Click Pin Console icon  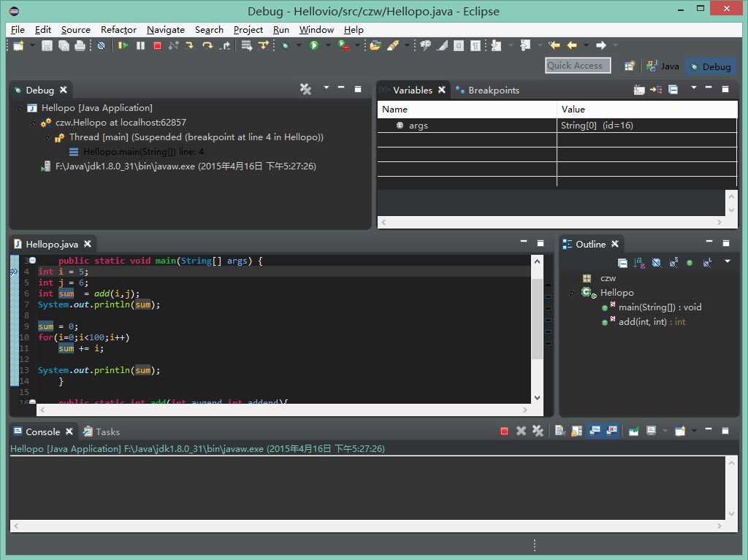pos(633,431)
